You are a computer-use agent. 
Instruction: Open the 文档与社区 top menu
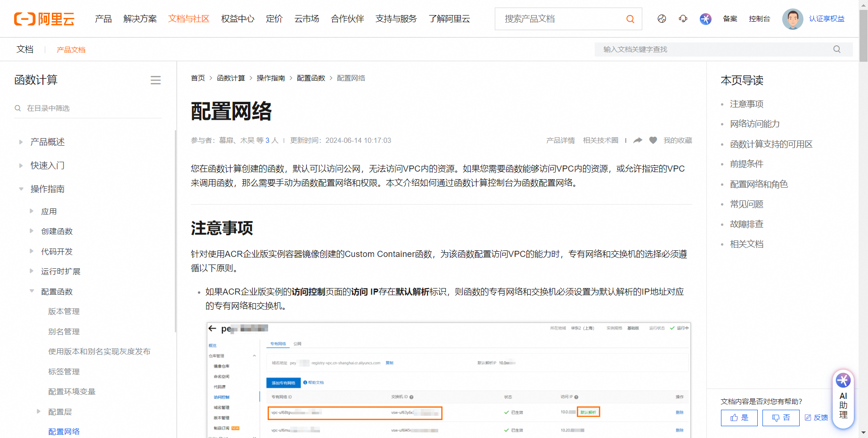pyautogui.click(x=188, y=19)
